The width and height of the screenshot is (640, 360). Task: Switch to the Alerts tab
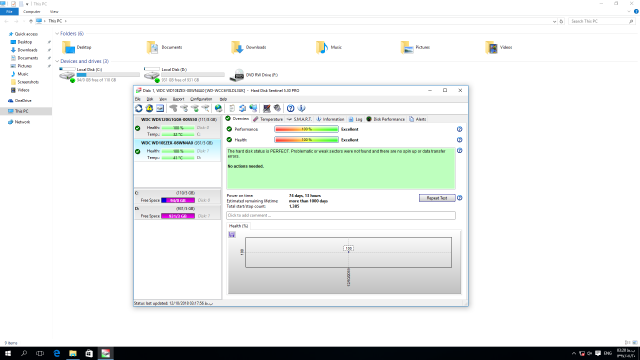(418, 119)
